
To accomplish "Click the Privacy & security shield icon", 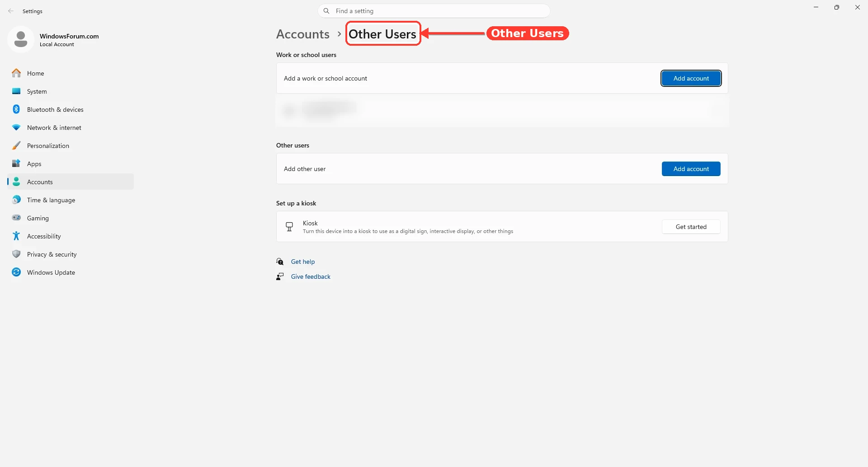I will pos(16,254).
